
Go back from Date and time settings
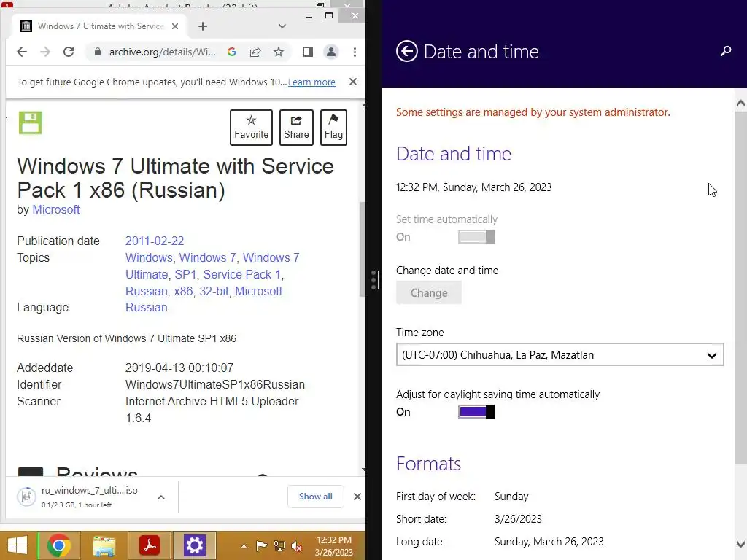click(407, 52)
